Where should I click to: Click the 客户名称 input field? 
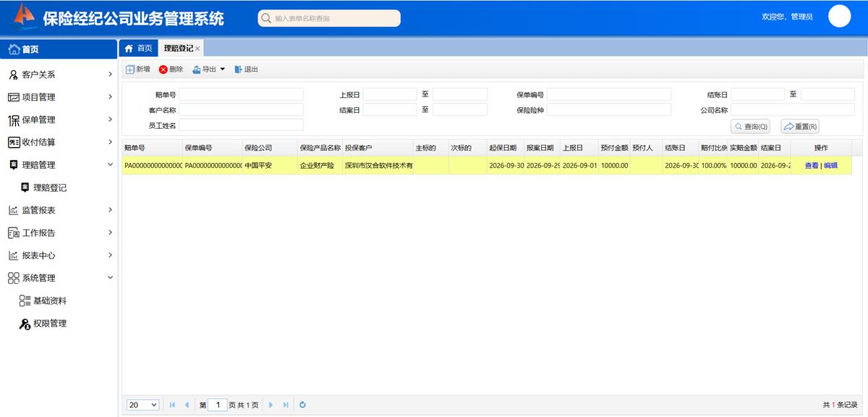coord(241,110)
